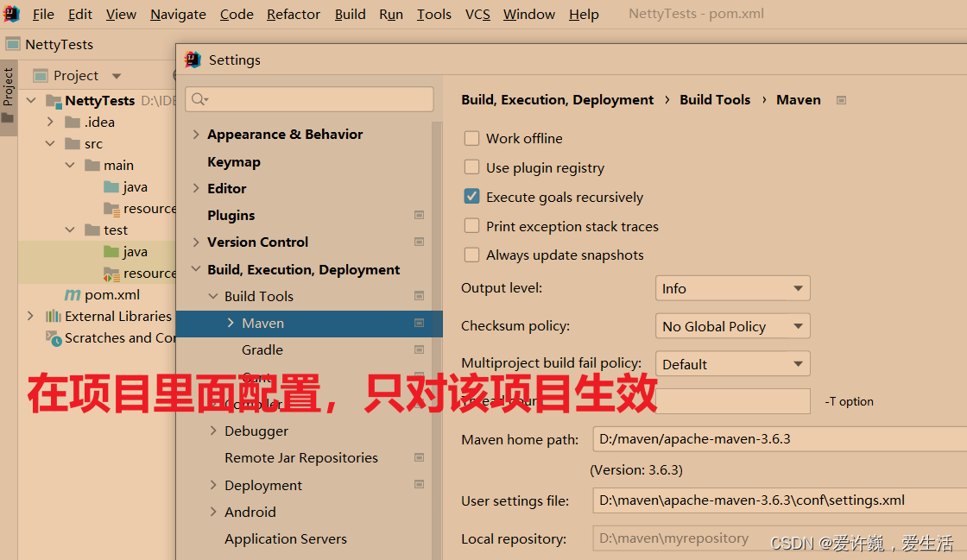The image size is (967, 560).
Task: Select Application Servers setting
Action: click(286, 538)
